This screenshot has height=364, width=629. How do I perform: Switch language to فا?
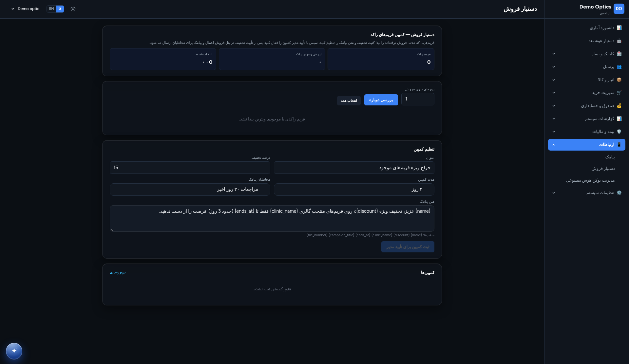pos(60,9)
